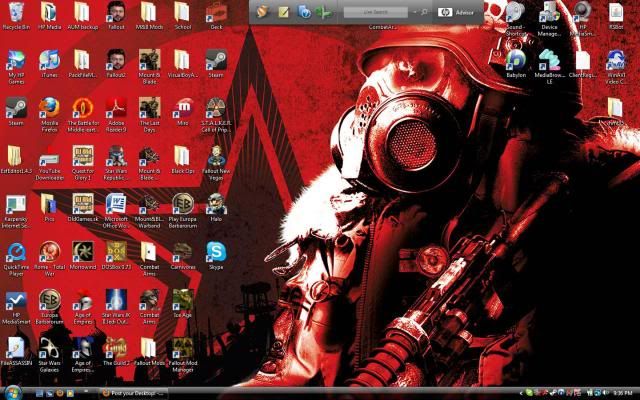This screenshot has height=400, width=640.
Task: Launch Adobe Reader 9
Action: [x=116, y=114]
